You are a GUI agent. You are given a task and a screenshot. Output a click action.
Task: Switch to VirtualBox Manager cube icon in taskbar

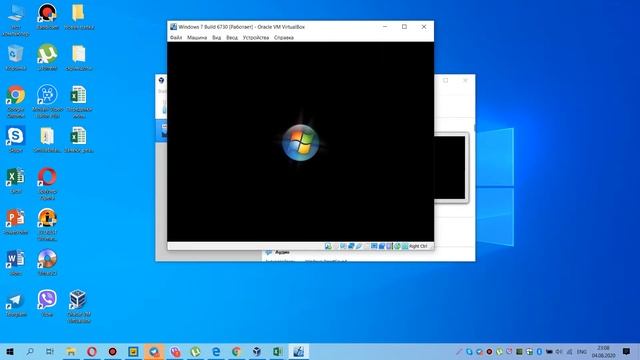257,351
